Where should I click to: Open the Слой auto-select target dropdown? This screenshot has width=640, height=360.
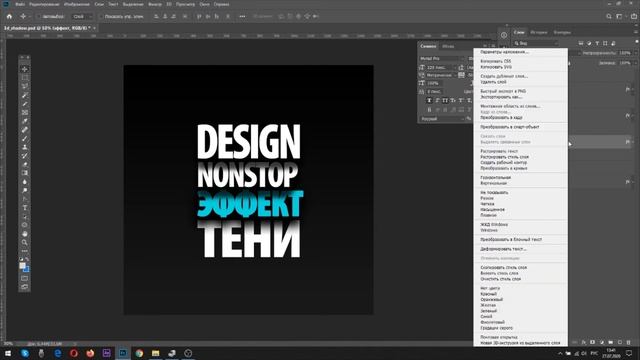pyautogui.click(x=83, y=17)
